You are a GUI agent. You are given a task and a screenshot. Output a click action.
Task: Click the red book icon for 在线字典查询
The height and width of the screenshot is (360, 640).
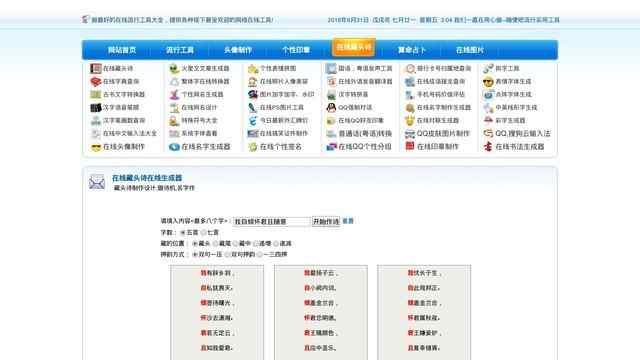96,82
